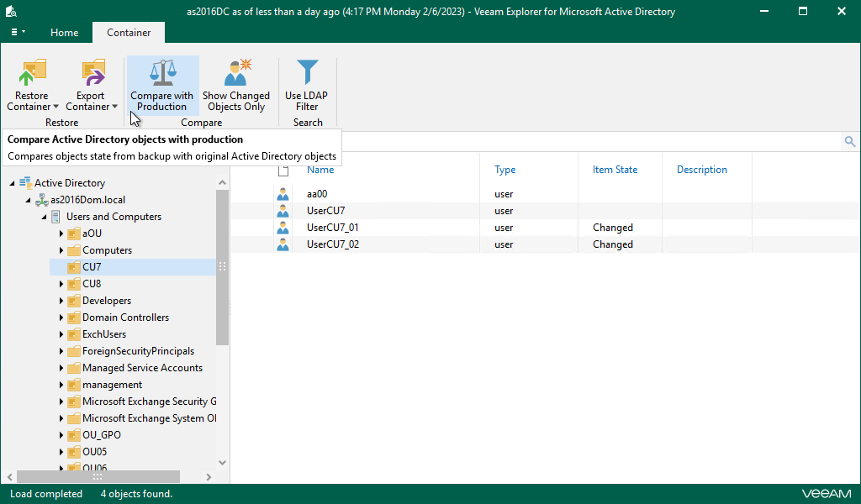
Task: Click the search magnifier icon
Action: pyautogui.click(x=849, y=141)
